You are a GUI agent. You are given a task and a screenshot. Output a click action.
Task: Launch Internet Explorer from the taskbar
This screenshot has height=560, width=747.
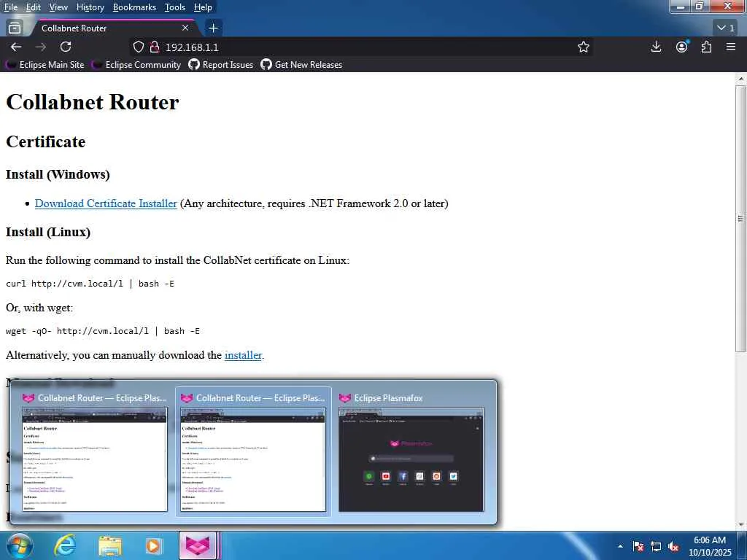point(65,545)
